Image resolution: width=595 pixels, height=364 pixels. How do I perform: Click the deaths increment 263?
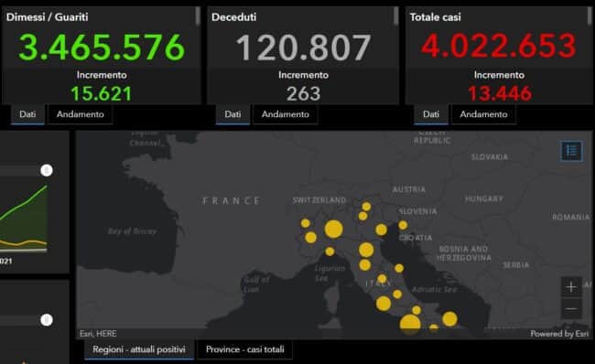[x=303, y=93]
